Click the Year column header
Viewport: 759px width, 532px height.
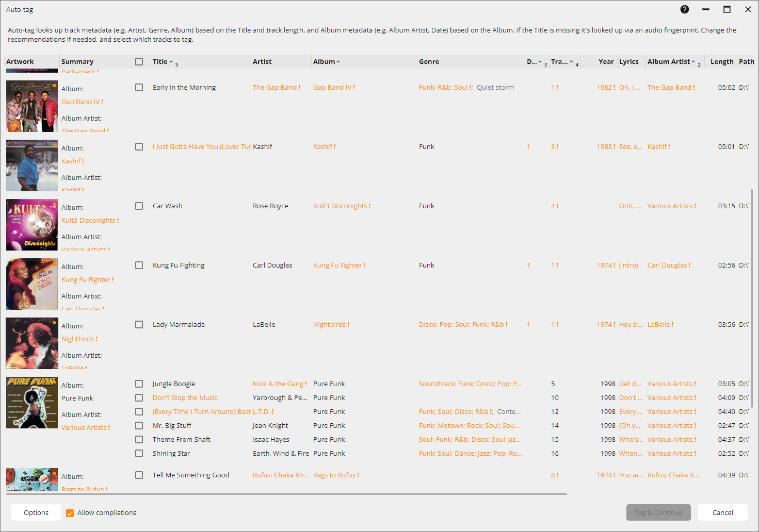coord(606,62)
